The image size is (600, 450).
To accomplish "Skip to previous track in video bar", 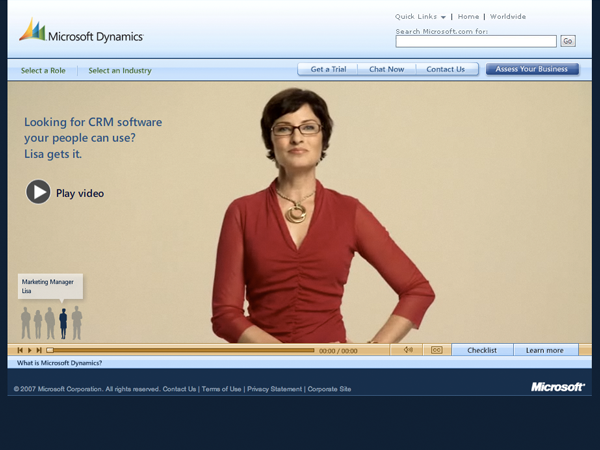I will pos(20,350).
